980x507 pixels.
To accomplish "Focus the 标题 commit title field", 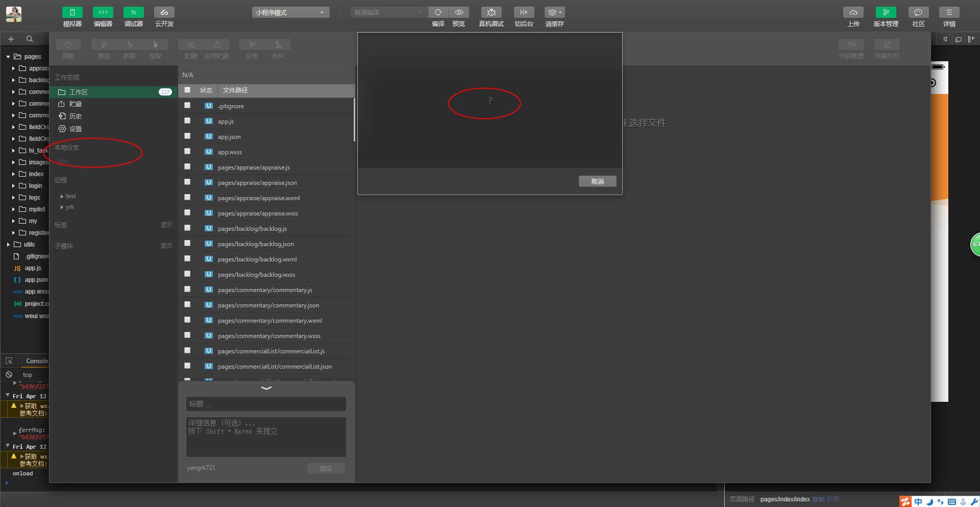I will 266,404.
